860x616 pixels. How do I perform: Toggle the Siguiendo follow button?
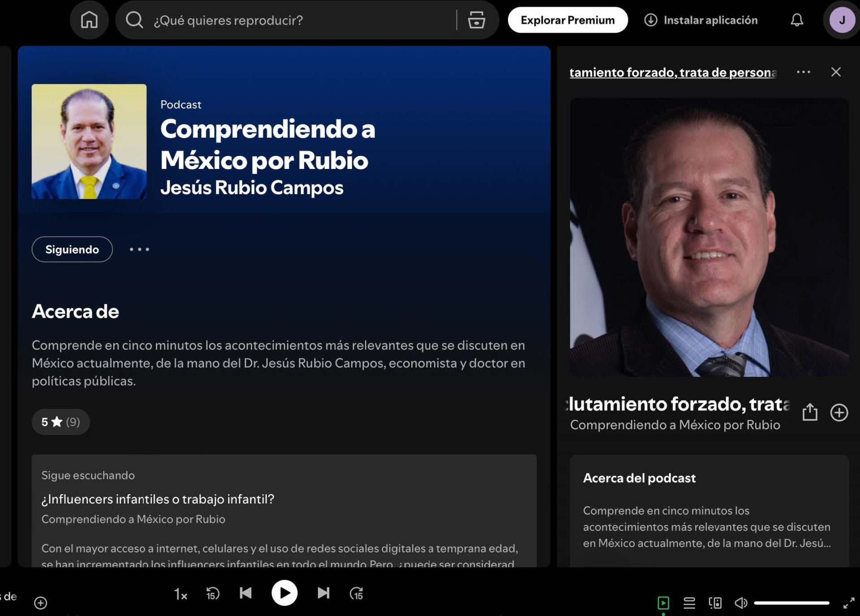72,249
